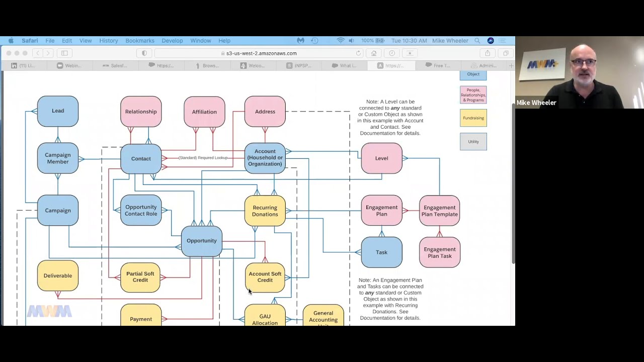644x362 pixels.
Task: Click the Deliverable node
Action: (58, 276)
